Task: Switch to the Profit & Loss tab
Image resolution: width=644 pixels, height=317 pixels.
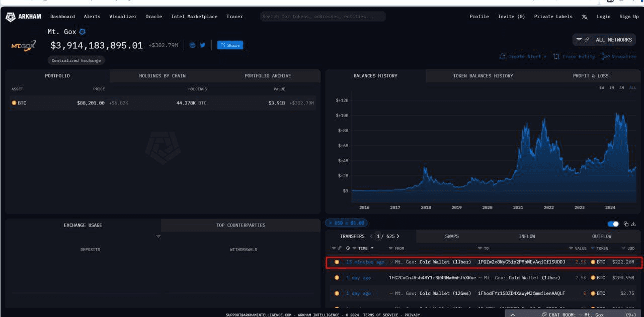Action: point(591,76)
